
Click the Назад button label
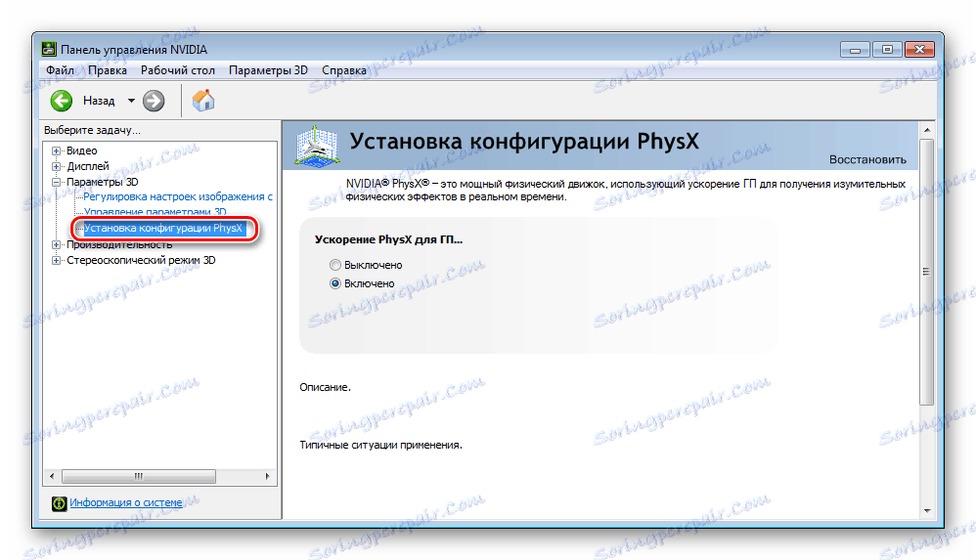click(x=99, y=101)
